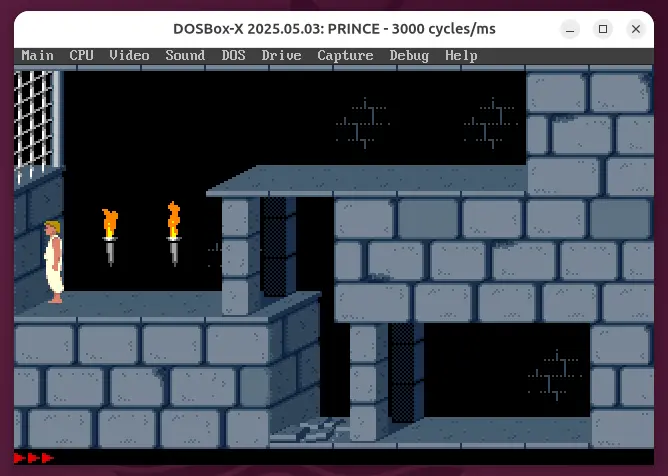
Task: Click the red health triangles
Action: [x=34, y=458]
